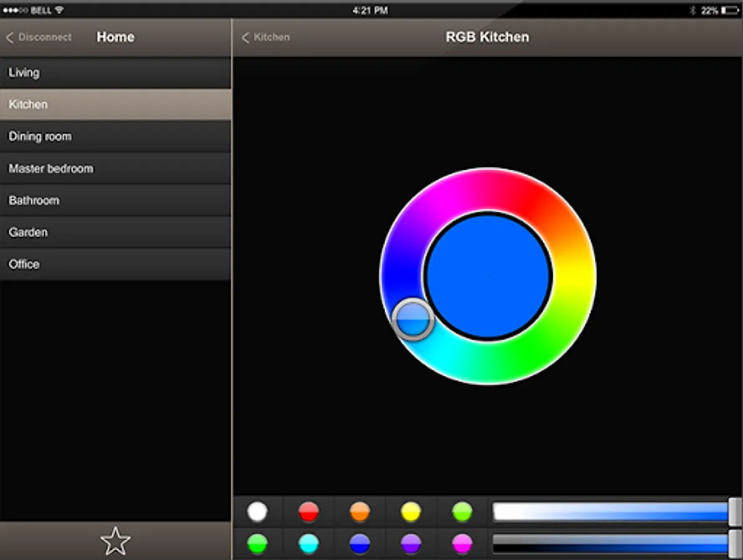
Task: Tap the magenta color preset
Action: pyautogui.click(x=462, y=544)
